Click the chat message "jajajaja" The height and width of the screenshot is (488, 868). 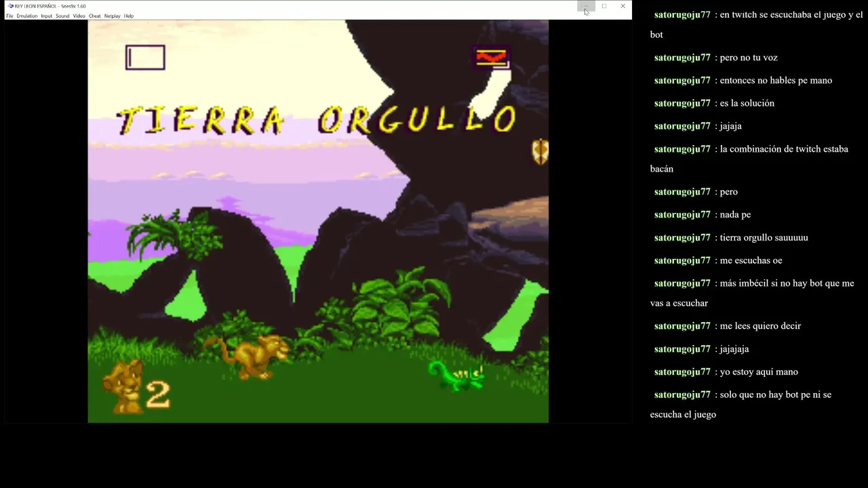point(734,350)
